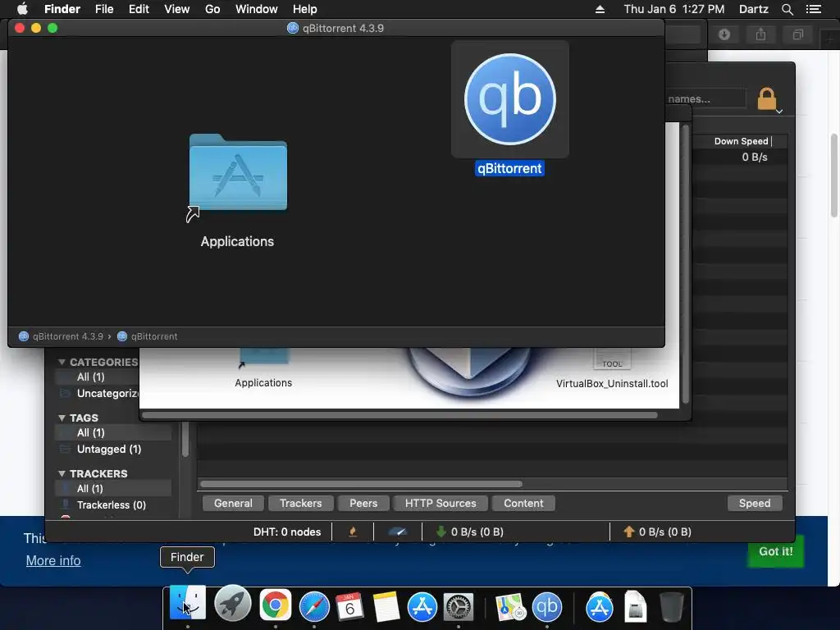This screenshot has width=840, height=630.
Task: Click the Safari downloads arrow button
Action: pyautogui.click(x=724, y=34)
